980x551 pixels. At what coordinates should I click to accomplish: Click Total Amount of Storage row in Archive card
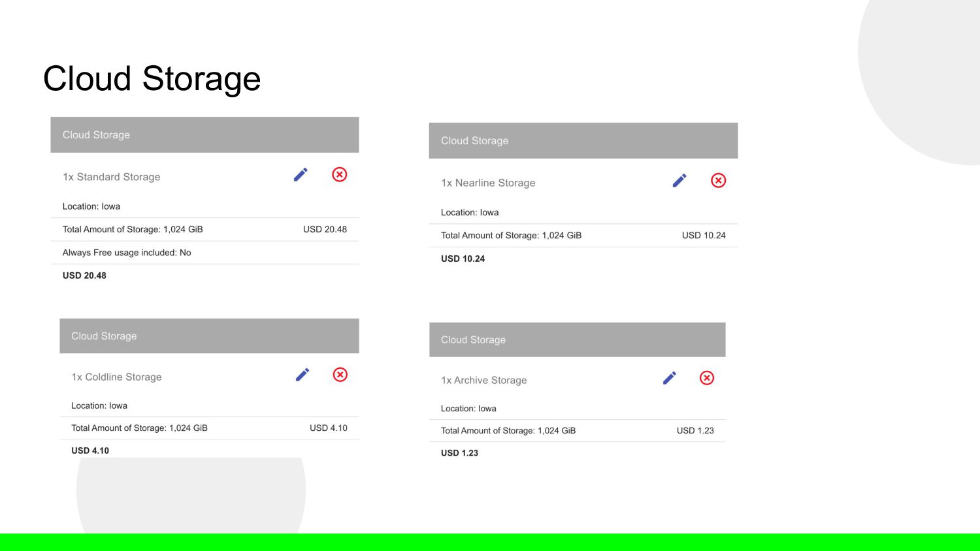[578, 430]
